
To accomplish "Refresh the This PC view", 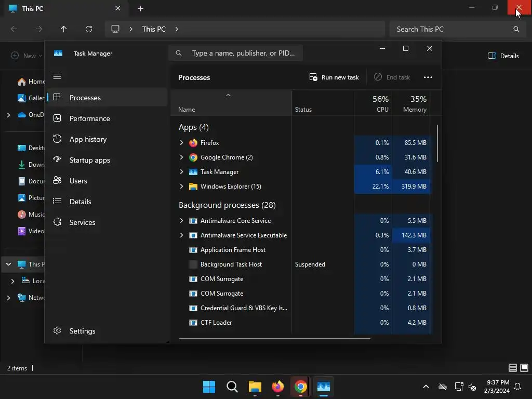I will pos(89,29).
